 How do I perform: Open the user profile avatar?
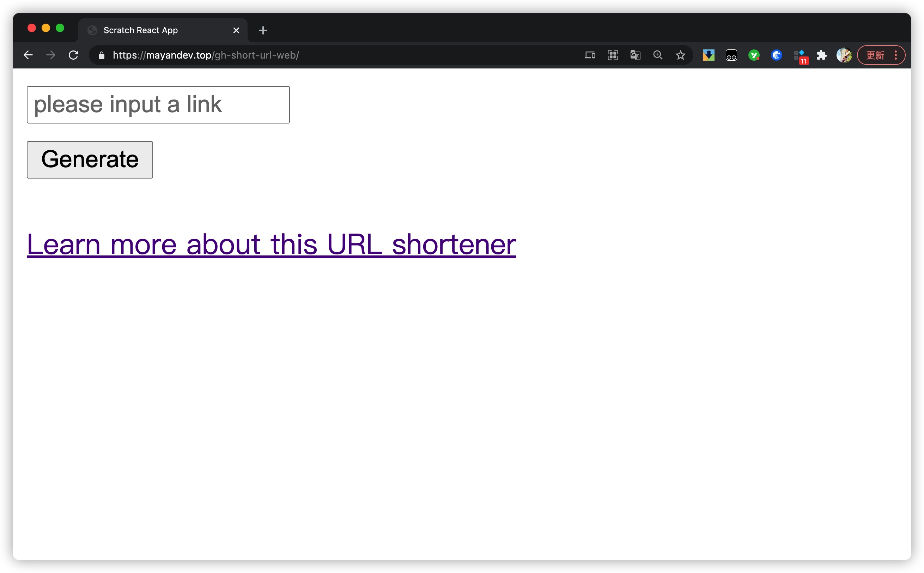tap(844, 55)
